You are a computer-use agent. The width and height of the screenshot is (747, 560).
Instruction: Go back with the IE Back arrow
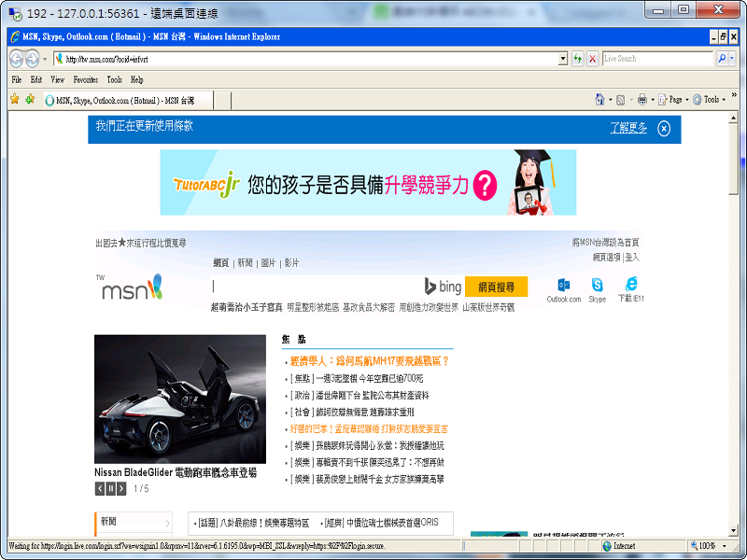(16, 59)
